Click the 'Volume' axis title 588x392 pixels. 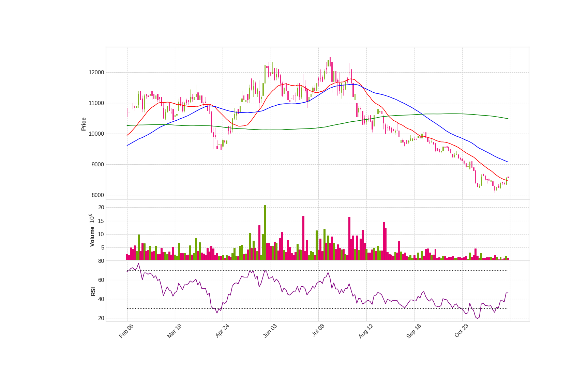tap(92, 237)
